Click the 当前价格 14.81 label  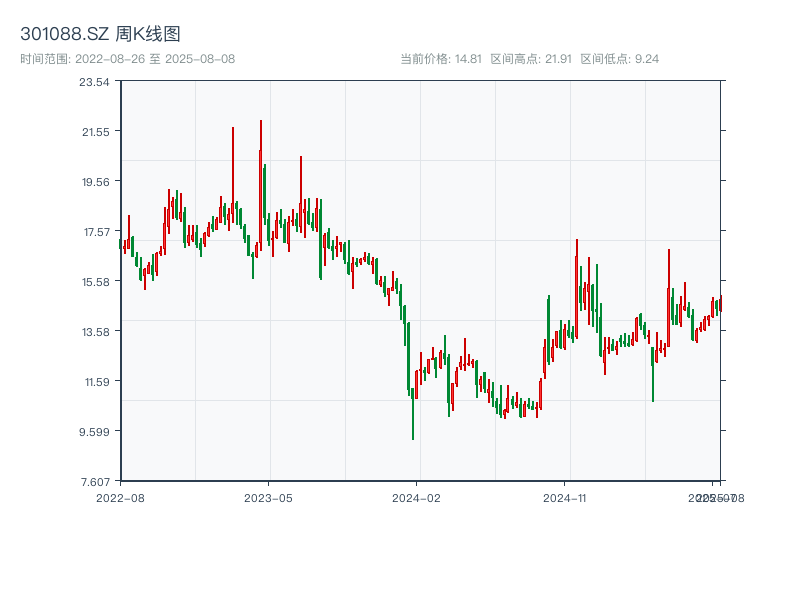(x=441, y=59)
